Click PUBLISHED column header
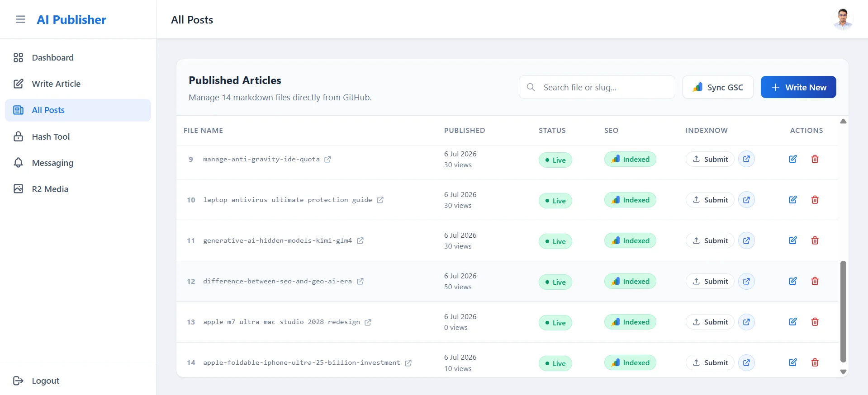The height and width of the screenshot is (395, 868). click(465, 130)
